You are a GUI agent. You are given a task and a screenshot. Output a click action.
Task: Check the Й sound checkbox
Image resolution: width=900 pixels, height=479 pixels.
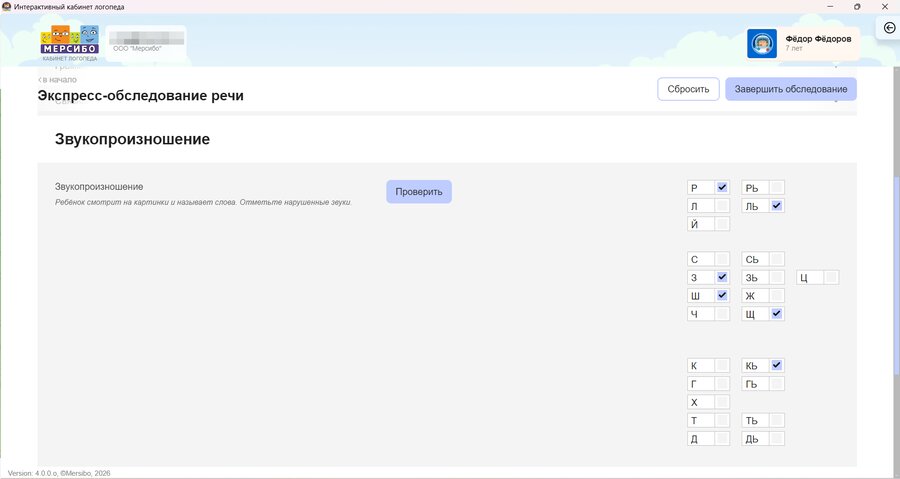722,224
